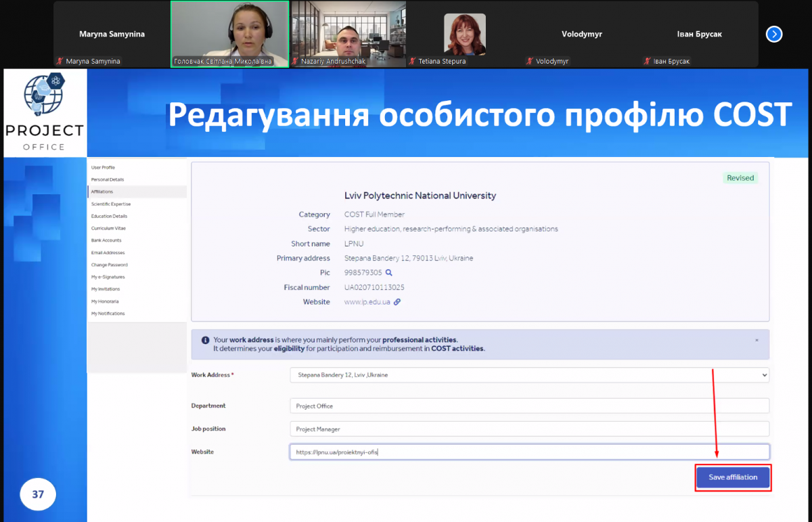This screenshot has height=522, width=812.
Task: Click the blue arrow to show more participants
Action: pos(774,34)
